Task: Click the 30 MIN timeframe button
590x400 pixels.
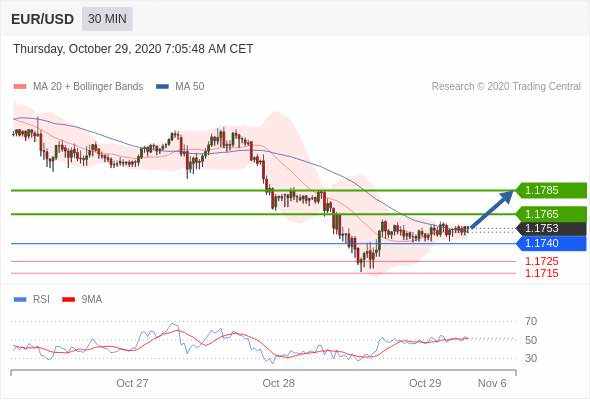Action: pos(107,18)
